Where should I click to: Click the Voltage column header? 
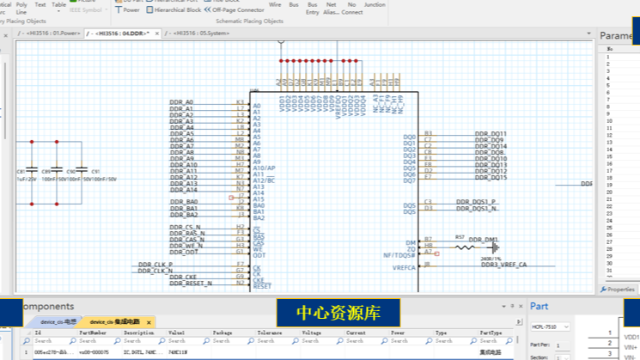[322, 333]
